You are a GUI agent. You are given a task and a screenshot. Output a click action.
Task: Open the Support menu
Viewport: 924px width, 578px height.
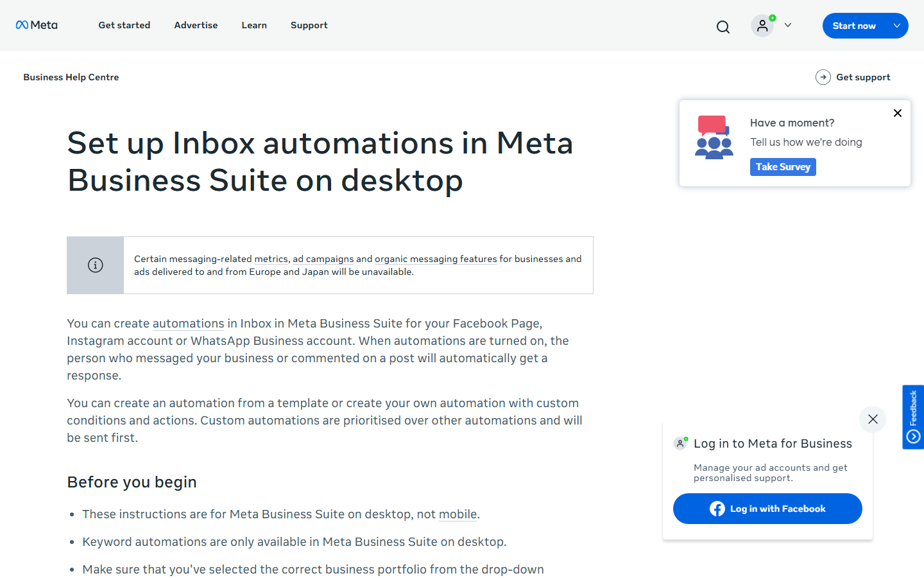(309, 25)
